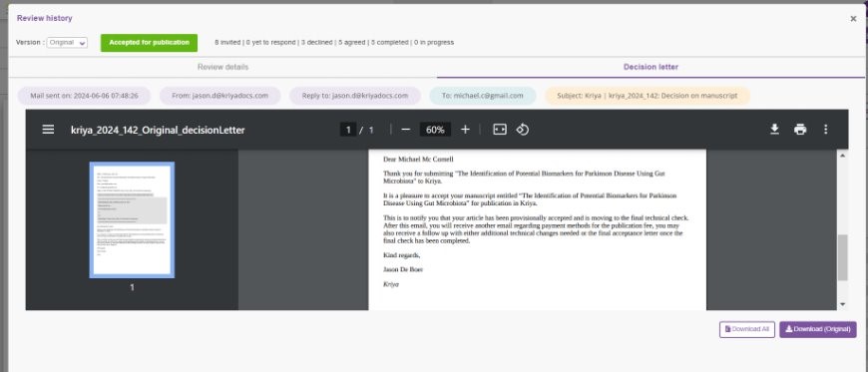Rotate the document using rotate icon
Image resolution: width=868 pixels, height=372 pixels.
point(523,130)
